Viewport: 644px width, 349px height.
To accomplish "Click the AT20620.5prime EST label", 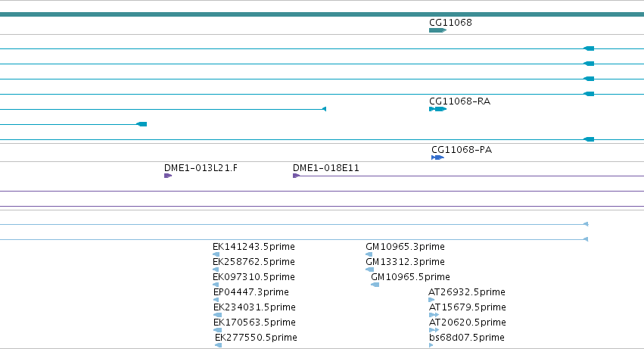I will pyautogui.click(x=468, y=323).
